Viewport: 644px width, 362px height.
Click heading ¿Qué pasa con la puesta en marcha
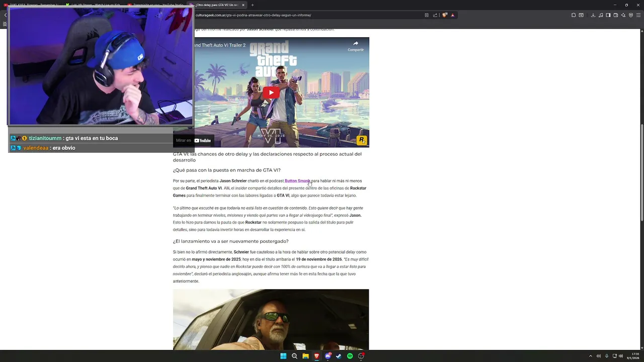pos(227,170)
